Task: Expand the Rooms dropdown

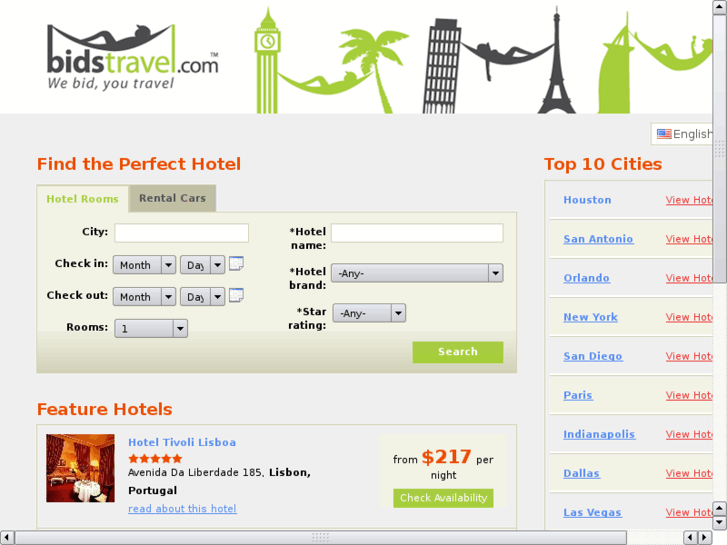Action: pos(151,328)
